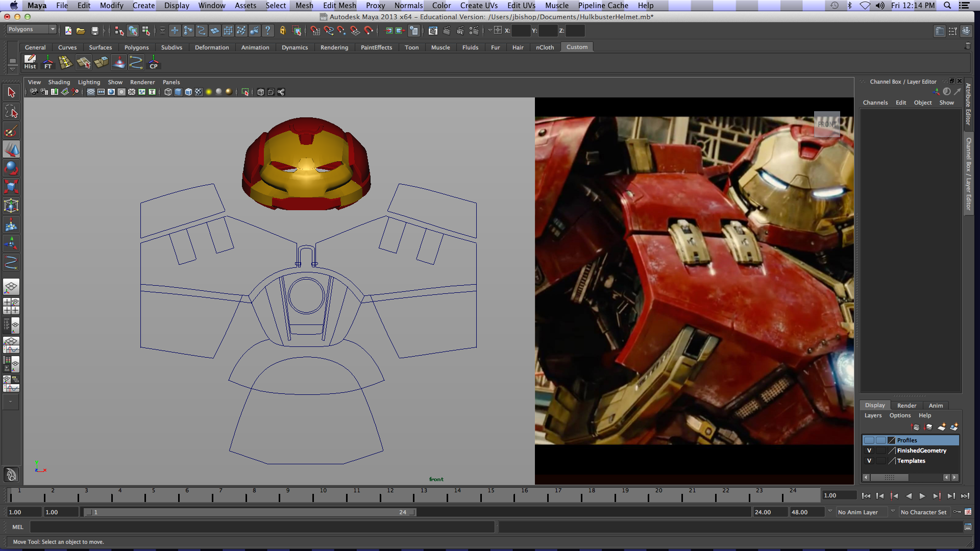Move selected layer down in list
The image size is (980, 551).
click(x=928, y=427)
